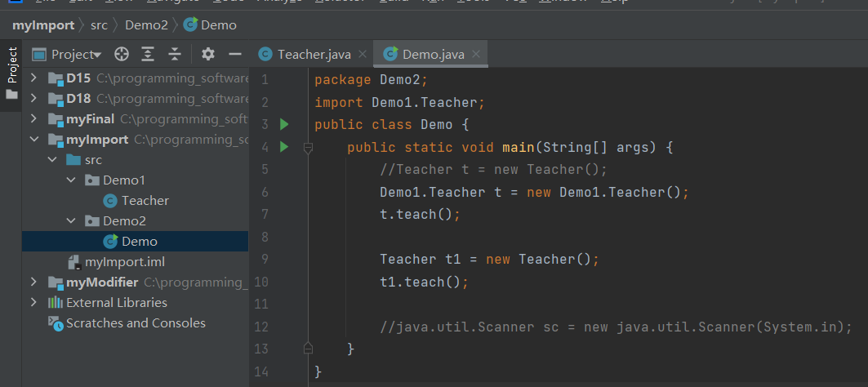This screenshot has width=868, height=387.
Task: Click line number 8 in the gutter
Action: click(x=264, y=237)
